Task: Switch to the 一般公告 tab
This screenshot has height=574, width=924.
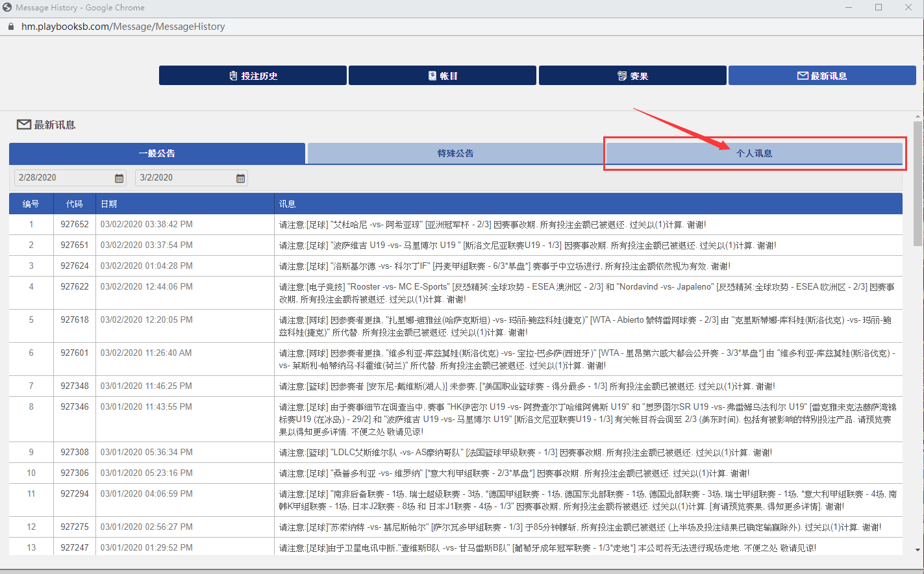Action: (x=156, y=153)
